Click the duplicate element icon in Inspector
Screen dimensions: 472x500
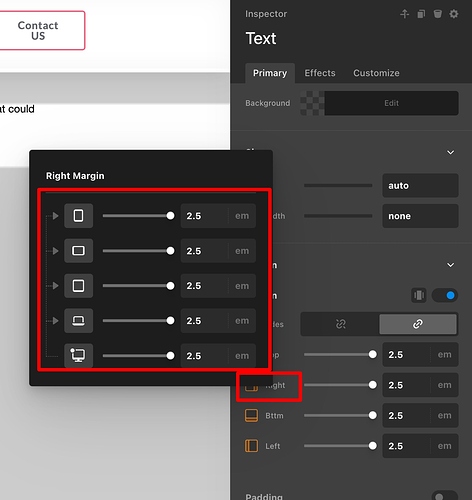tap(421, 14)
